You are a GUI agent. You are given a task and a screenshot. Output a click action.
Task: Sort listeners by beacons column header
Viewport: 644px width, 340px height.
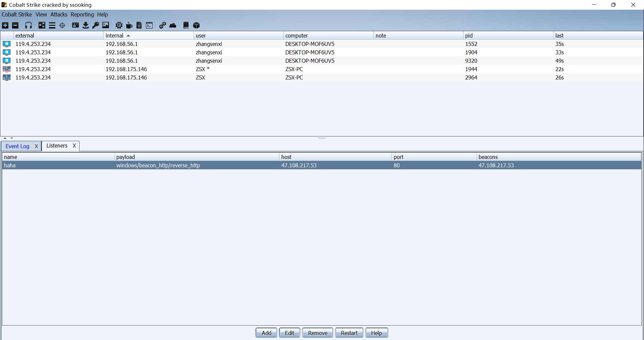(x=559, y=157)
